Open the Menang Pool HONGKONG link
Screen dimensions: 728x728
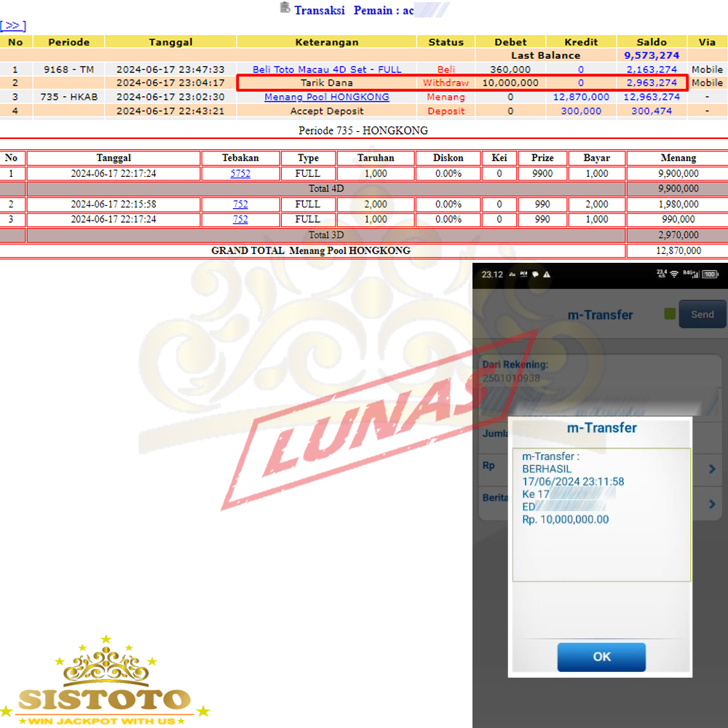click(327, 97)
